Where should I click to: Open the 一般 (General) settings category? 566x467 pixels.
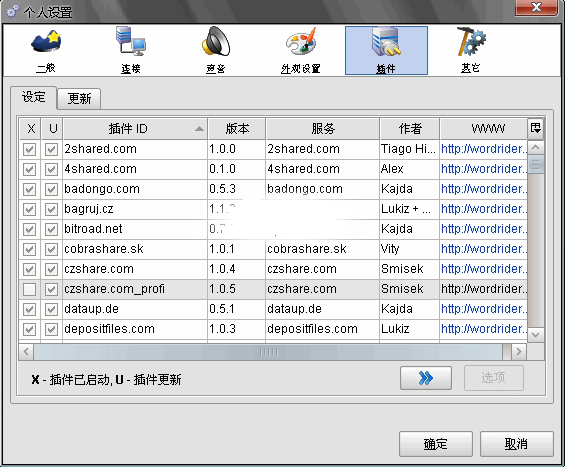pos(46,51)
